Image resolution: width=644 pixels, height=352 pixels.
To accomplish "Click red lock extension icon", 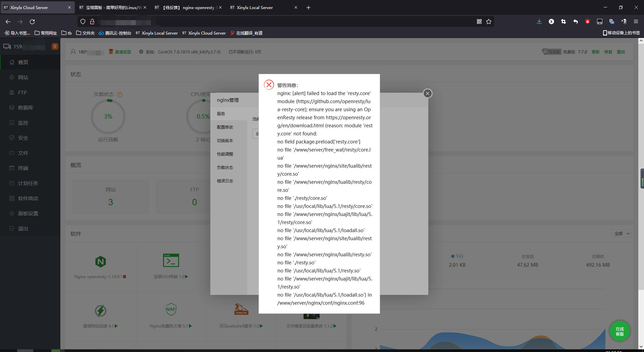I will click(588, 21).
